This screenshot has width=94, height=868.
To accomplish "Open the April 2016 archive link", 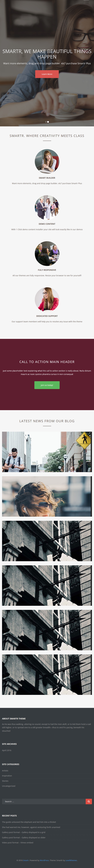I will [x=7, y=750].
